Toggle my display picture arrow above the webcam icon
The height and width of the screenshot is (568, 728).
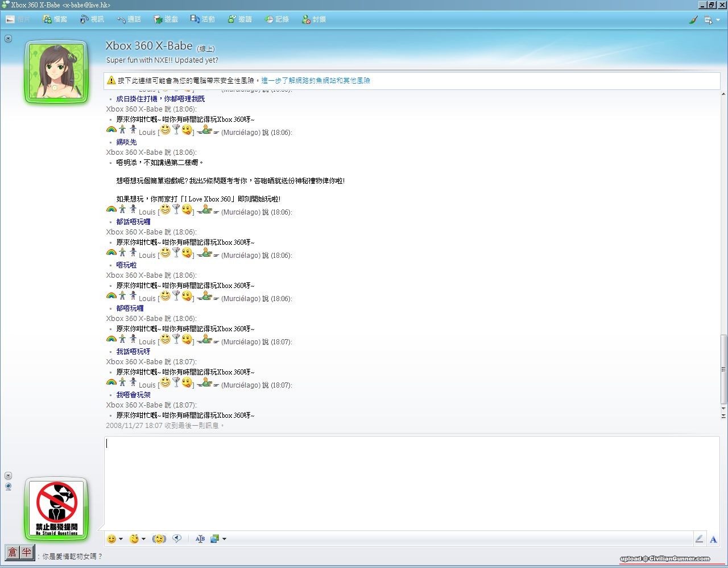click(x=8, y=475)
